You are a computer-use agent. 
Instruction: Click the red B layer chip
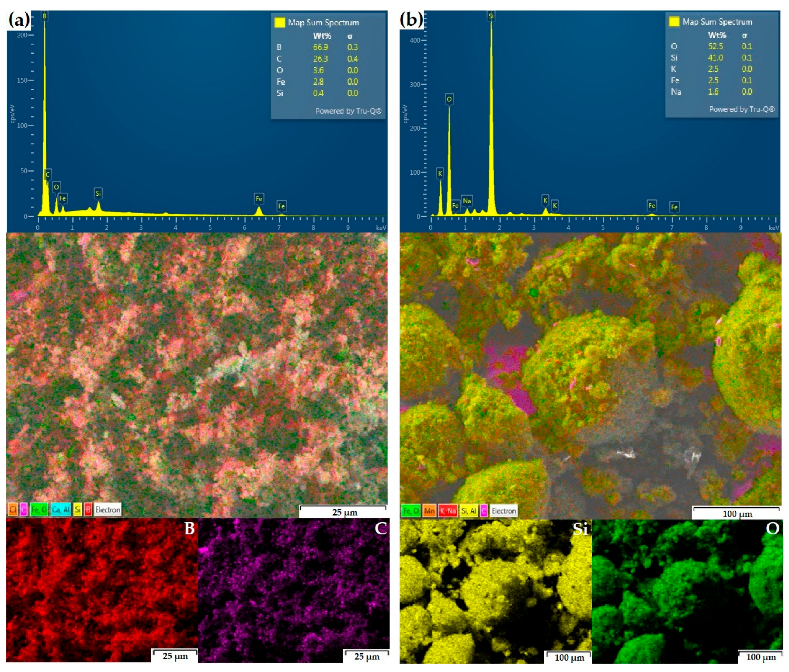88,509
